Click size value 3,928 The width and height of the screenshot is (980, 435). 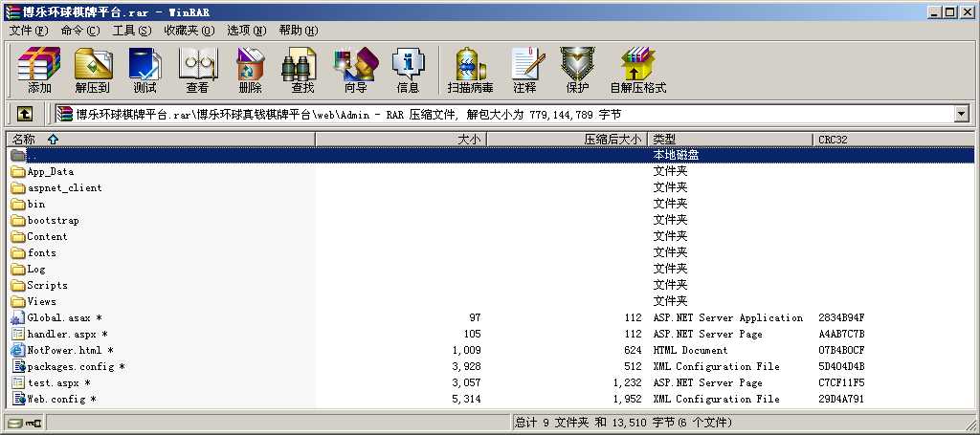click(x=466, y=366)
